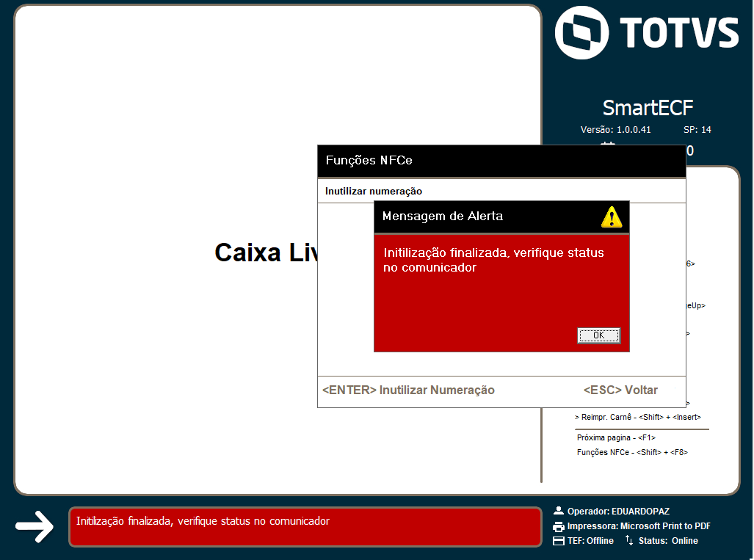Click the yellow warning triangle icon

[612, 217]
